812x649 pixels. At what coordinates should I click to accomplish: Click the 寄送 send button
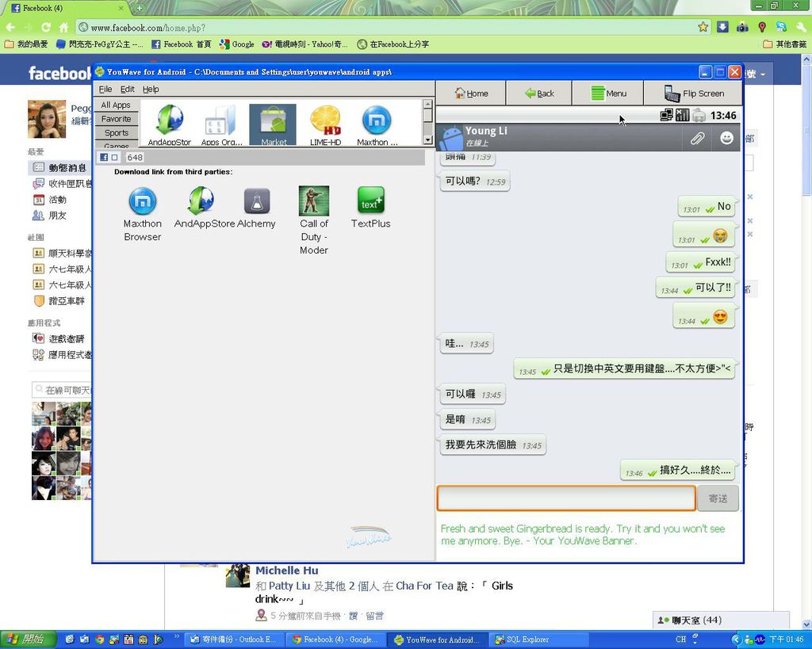click(x=718, y=498)
